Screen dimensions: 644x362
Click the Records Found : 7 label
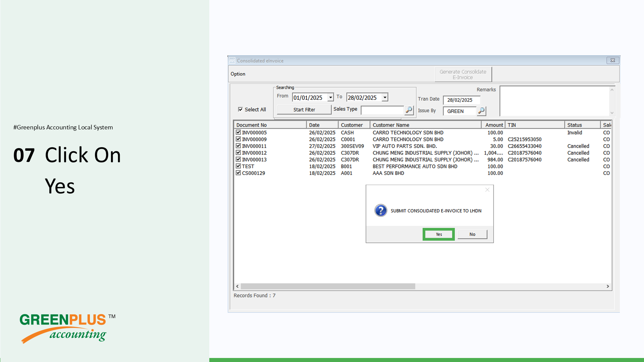point(255,295)
